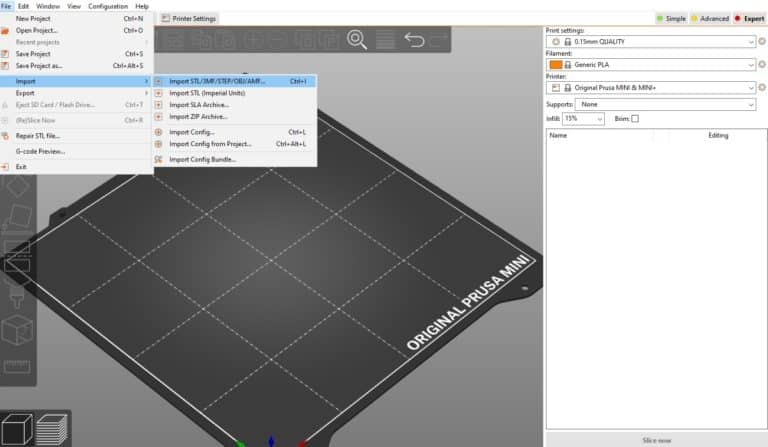This screenshot has height=447, width=768.
Task: Choose Import STL/3MF/STEP/OBJ/AMF menu item
Action: (235, 81)
